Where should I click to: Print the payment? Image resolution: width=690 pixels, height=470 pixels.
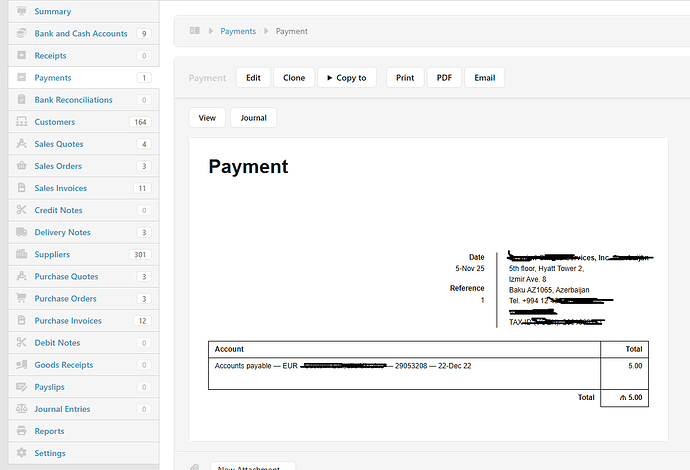pyautogui.click(x=405, y=77)
